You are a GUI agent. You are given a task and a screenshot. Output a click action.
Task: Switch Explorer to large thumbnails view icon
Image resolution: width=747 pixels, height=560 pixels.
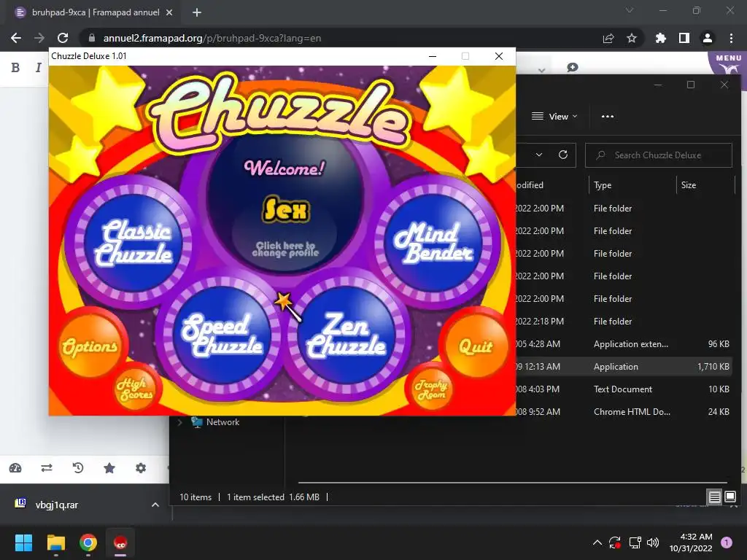coord(729,497)
